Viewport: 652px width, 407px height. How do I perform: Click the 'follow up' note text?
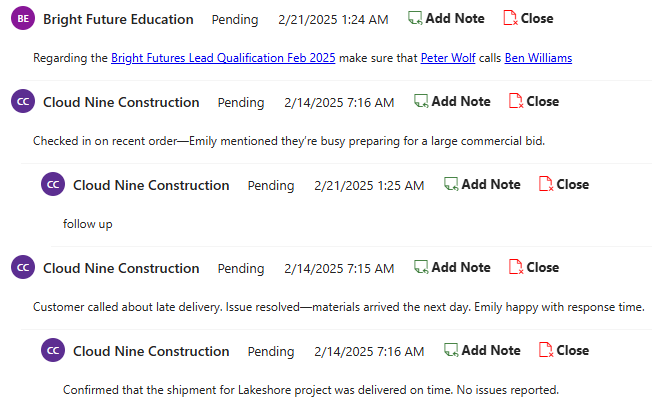click(x=87, y=224)
